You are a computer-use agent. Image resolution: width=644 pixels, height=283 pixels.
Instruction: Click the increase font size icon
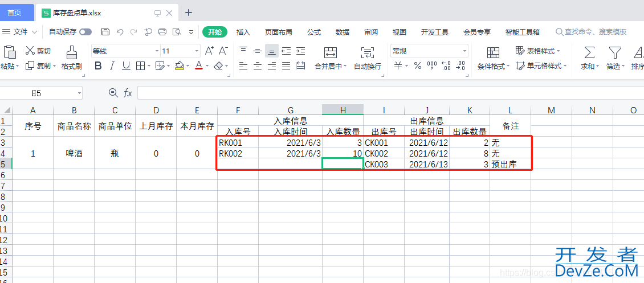pyautogui.click(x=210, y=51)
